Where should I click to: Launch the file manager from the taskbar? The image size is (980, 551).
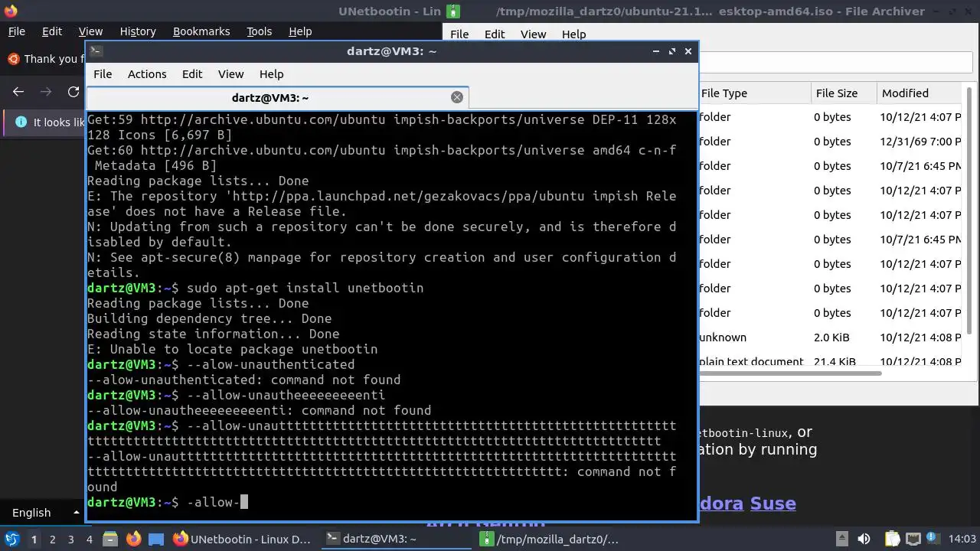109,539
